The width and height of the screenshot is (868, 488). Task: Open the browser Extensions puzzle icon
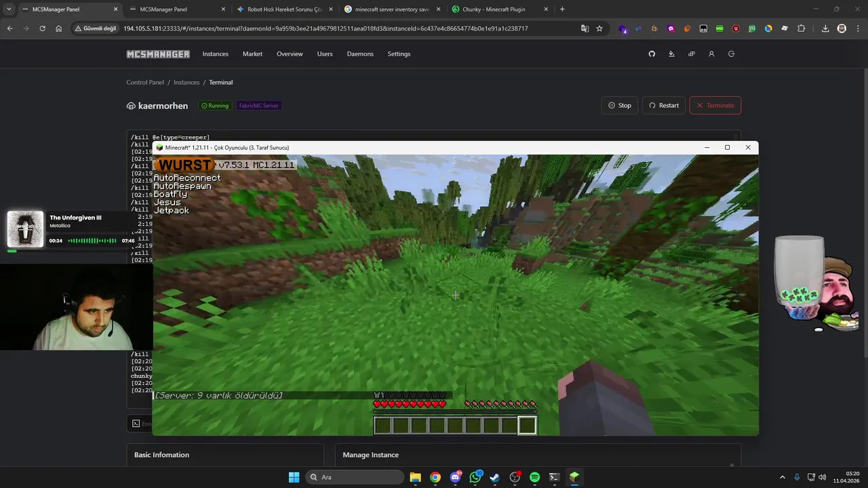point(801,28)
